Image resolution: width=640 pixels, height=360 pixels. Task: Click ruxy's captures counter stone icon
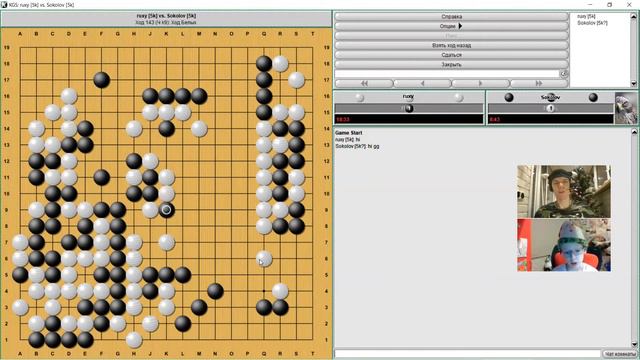point(409,108)
